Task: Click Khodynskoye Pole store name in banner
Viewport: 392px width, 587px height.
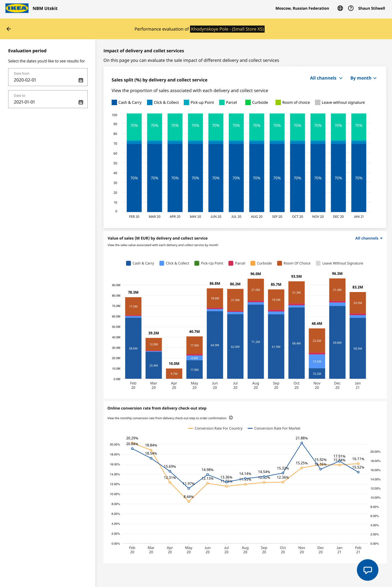Action: coord(227,29)
